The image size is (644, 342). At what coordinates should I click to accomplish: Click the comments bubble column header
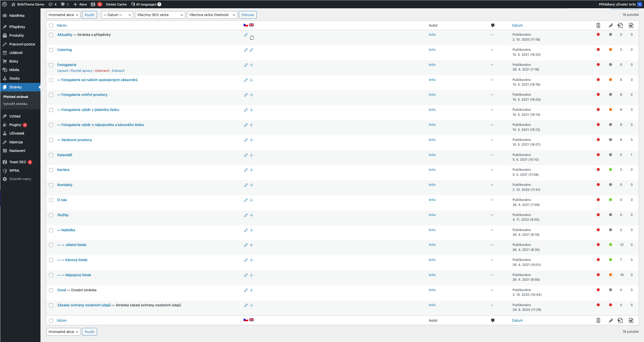(493, 25)
